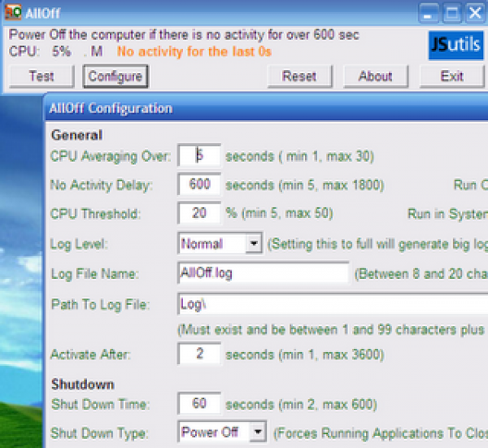The image size is (488, 448).
Task: Click the 'CPU Averaging Over:' label
Action: (111, 156)
